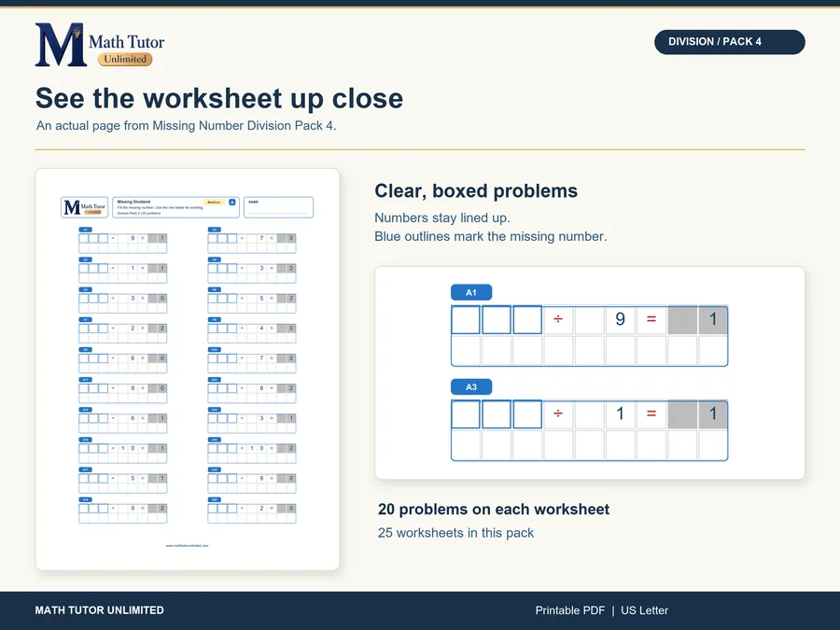The image size is (840, 630).
Task: Open the worksheet page preview thumbnail
Action: 187,369
